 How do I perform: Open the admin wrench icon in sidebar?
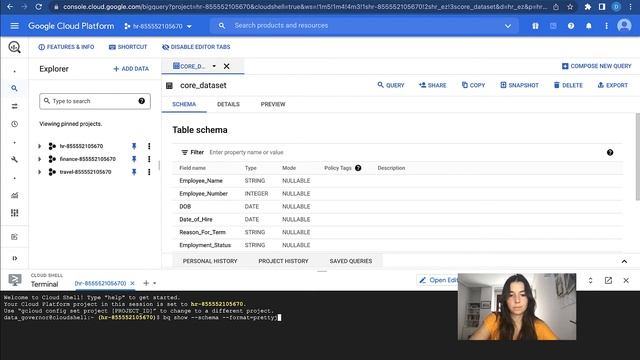coord(14,159)
